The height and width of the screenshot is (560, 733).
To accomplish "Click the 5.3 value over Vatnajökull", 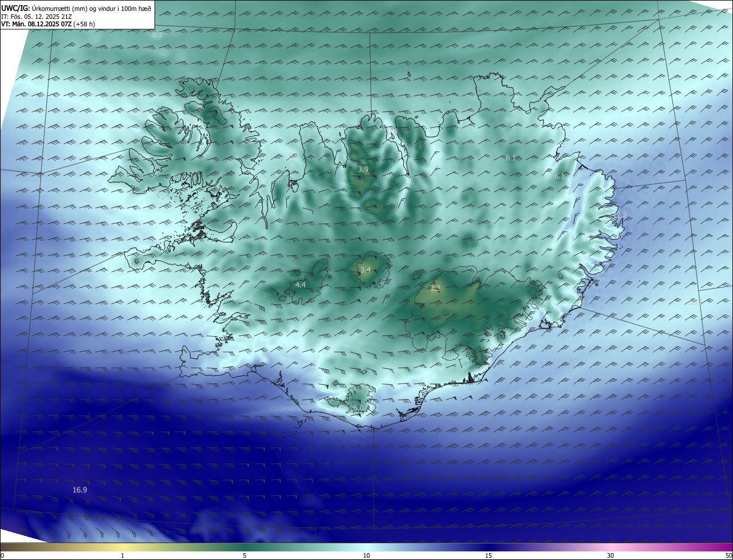I will pos(435,289).
